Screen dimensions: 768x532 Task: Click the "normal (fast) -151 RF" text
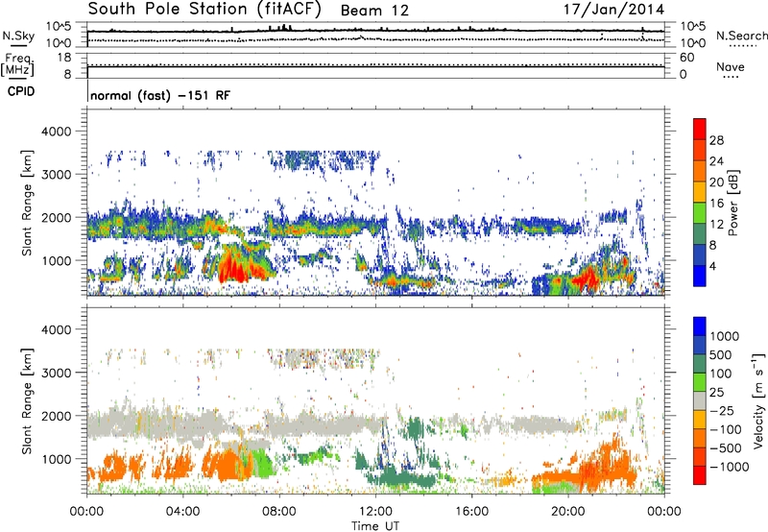(x=160, y=95)
